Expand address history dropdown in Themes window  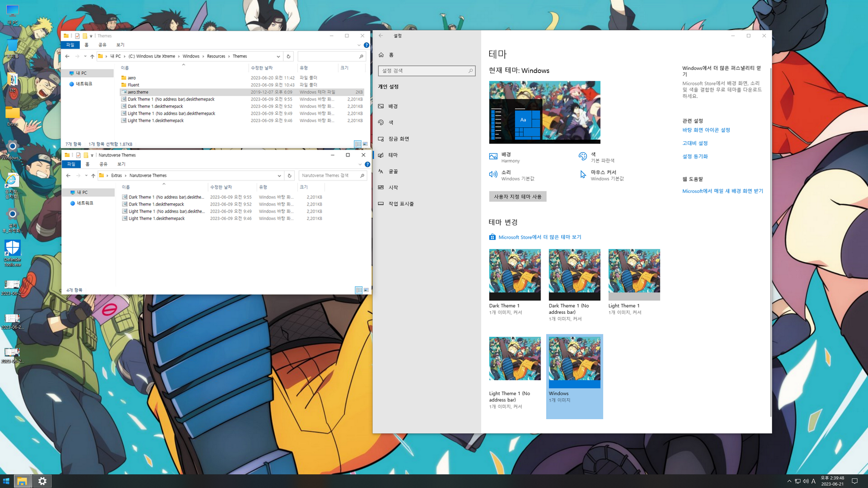pos(278,56)
